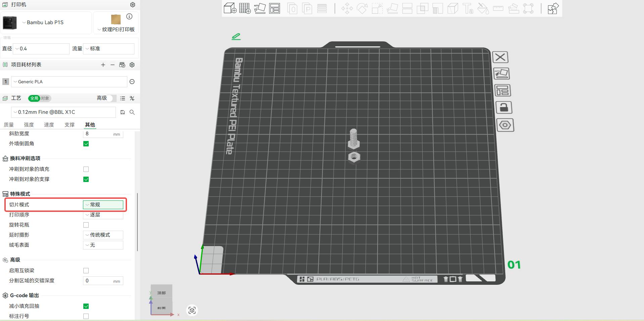Click the compare presets icon

pos(132,98)
